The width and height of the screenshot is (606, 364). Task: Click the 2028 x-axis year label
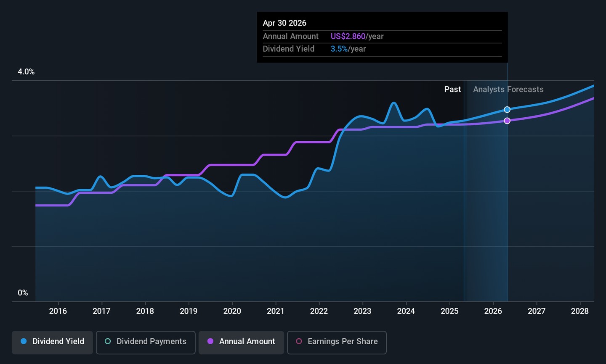click(579, 311)
